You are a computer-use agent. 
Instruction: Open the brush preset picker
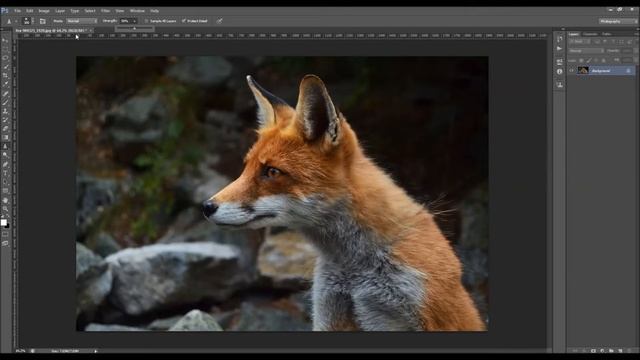click(x=28, y=21)
